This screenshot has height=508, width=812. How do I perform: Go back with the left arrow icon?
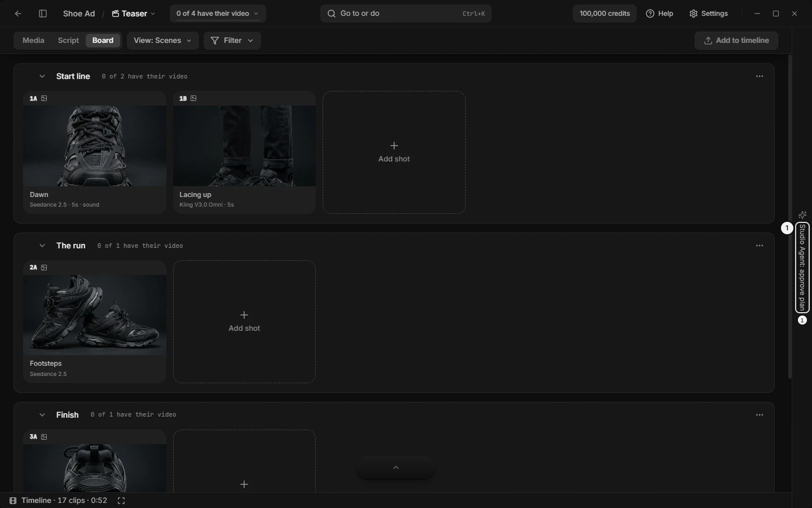[18, 14]
